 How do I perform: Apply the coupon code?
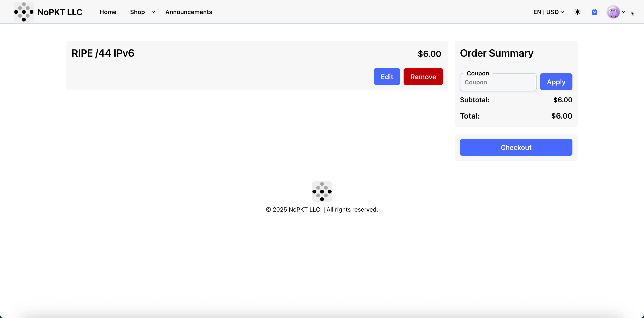click(x=556, y=82)
